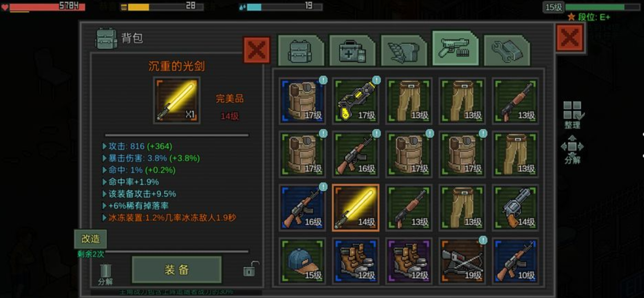Switch to the medical kit tab
644x298 pixels.
(x=352, y=51)
